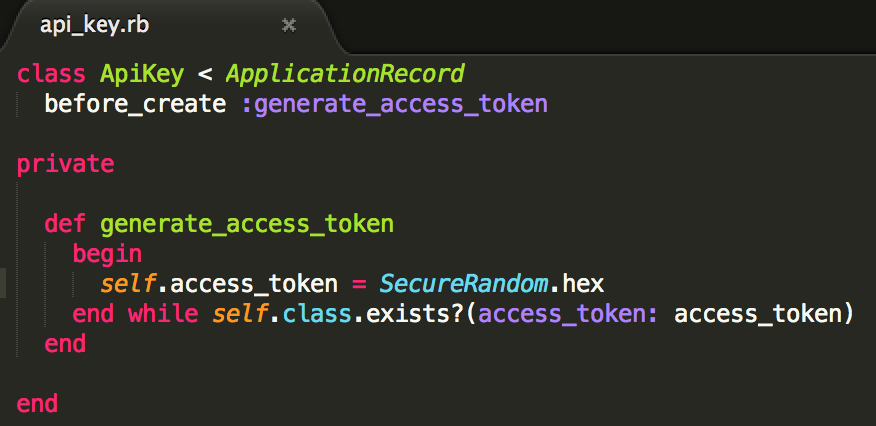
Task: Close the api_key.rb tab
Action: click(x=289, y=25)
